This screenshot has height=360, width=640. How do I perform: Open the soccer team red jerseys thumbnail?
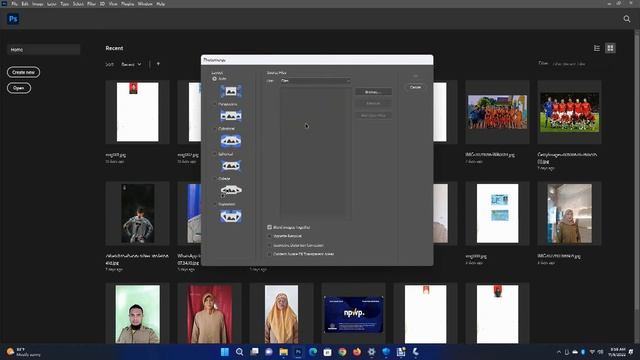(569, 112)
